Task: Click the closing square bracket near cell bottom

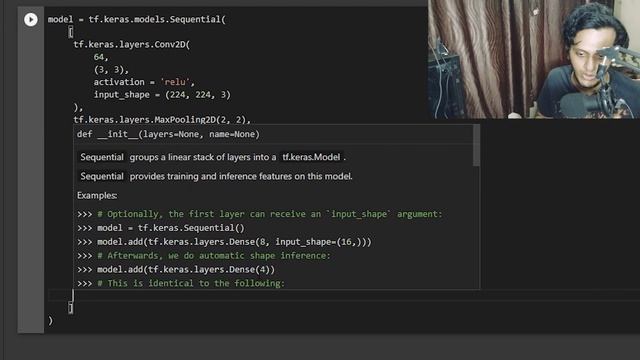Action: [x=71, y=308]
